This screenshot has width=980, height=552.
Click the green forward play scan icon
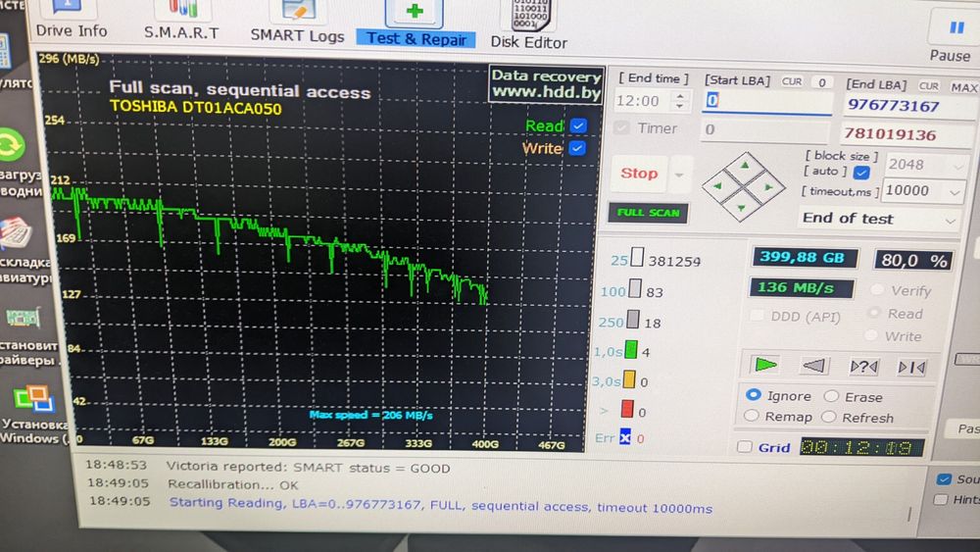pos(764,365)
